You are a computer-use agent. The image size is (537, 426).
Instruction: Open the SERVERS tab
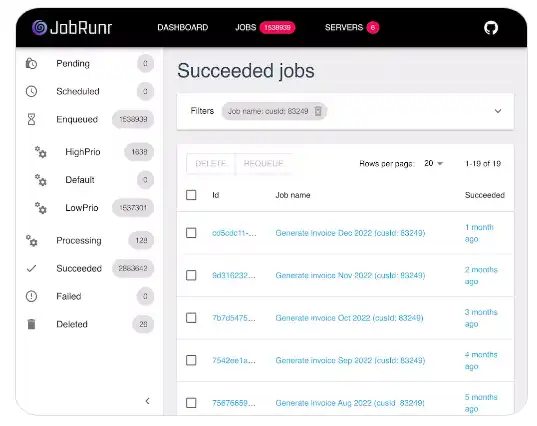(x=344, y=27)
